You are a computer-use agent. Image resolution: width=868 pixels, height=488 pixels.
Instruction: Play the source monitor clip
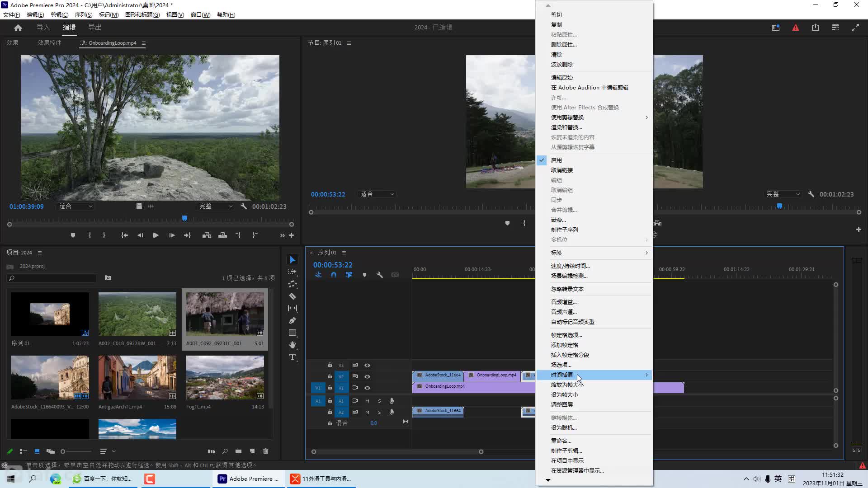click(156, 235)
